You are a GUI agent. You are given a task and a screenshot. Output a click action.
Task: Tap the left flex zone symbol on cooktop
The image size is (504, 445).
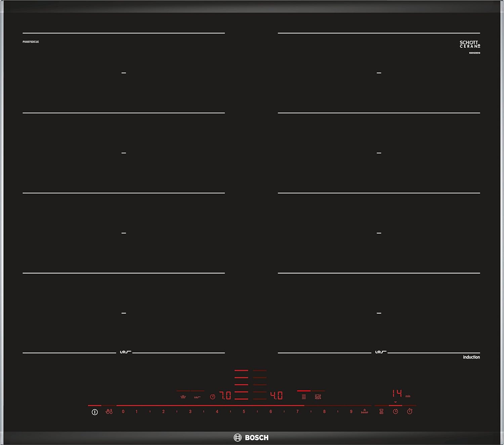click(x=125, y=352)
